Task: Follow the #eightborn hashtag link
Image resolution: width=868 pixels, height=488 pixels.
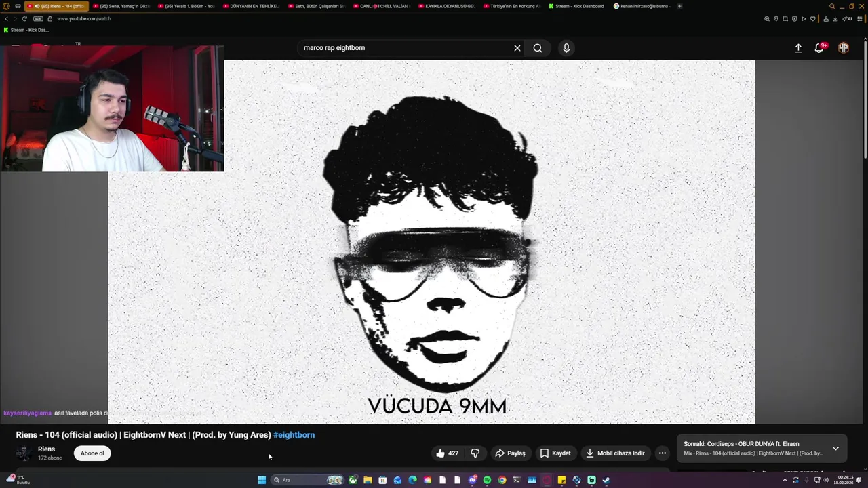Action: coord(294,435)
